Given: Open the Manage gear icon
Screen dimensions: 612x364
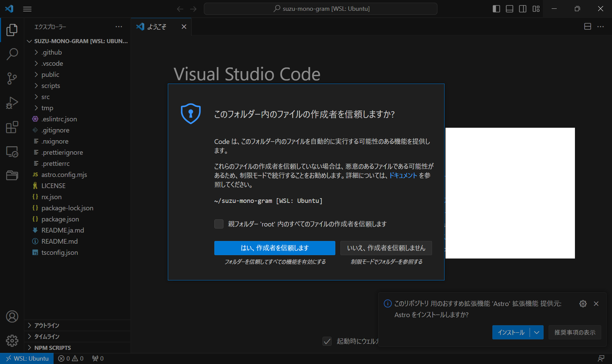Looking at the screenshot, I should [x=12, y=341].
